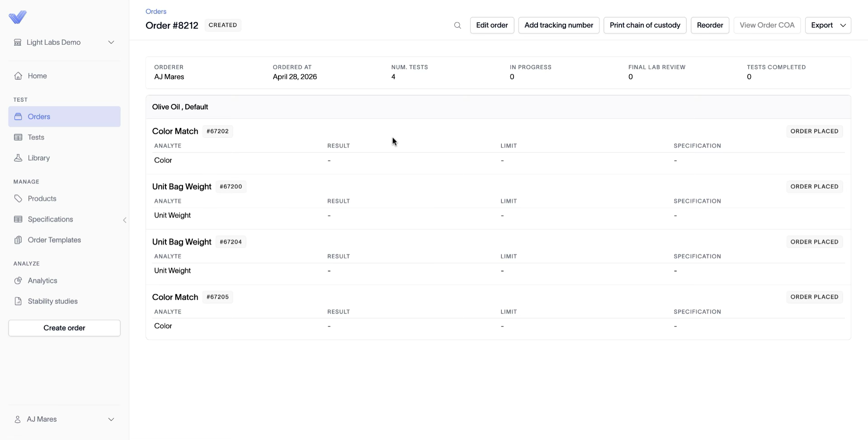The image size is (868, 440).
Task: Select Orders in the sidebar
Action: click(x=64, y=117)
